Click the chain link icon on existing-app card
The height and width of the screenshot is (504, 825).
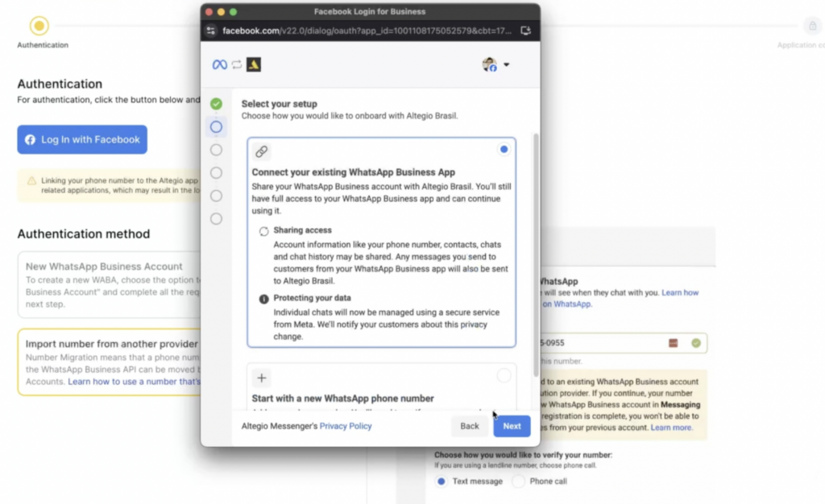click(262, 151)
